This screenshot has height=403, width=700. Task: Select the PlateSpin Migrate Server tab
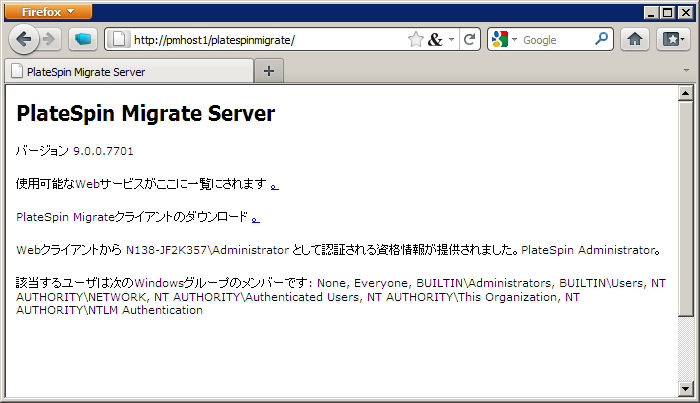tap(129, 71)
